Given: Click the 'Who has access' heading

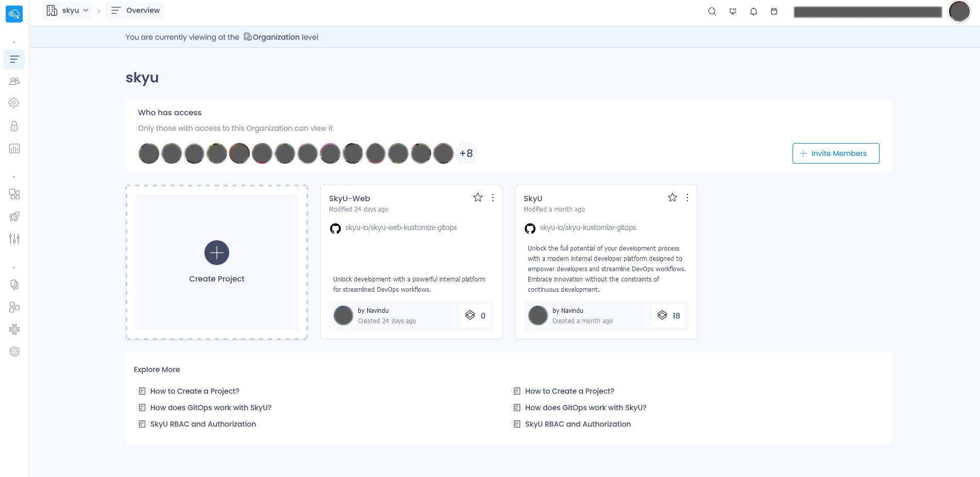Looking at the screenshot, I should pos(169,113).
